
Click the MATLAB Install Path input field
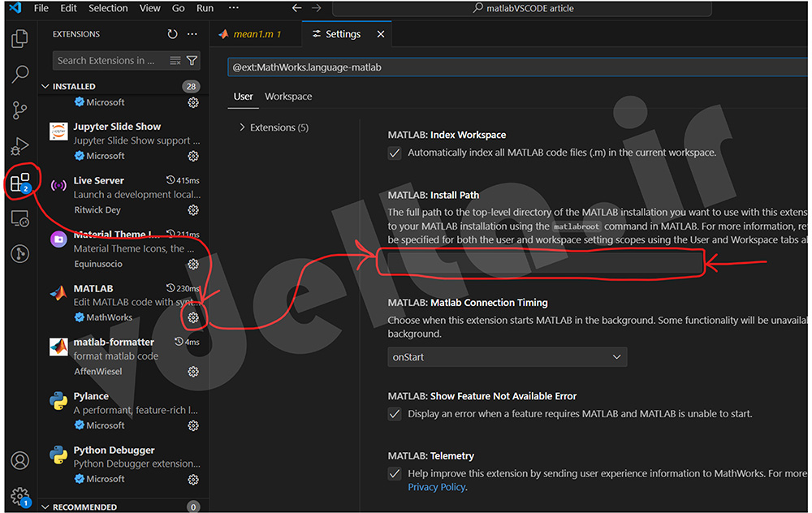tap(544, 263)
